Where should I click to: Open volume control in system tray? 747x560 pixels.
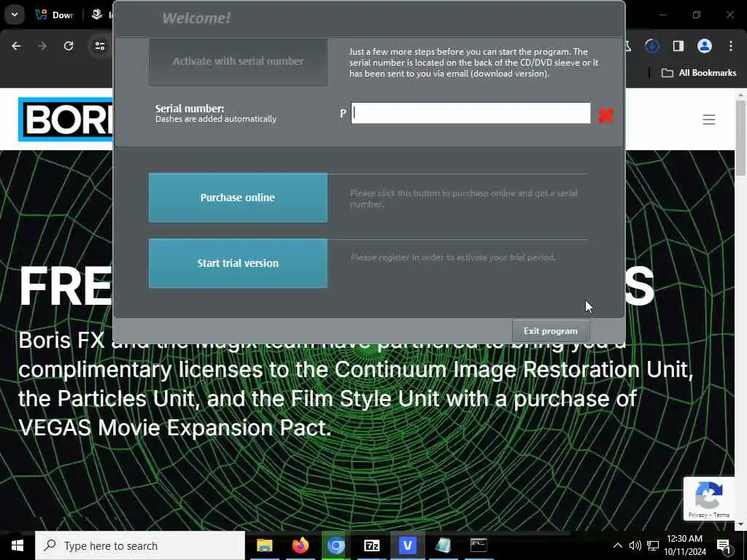635,545
